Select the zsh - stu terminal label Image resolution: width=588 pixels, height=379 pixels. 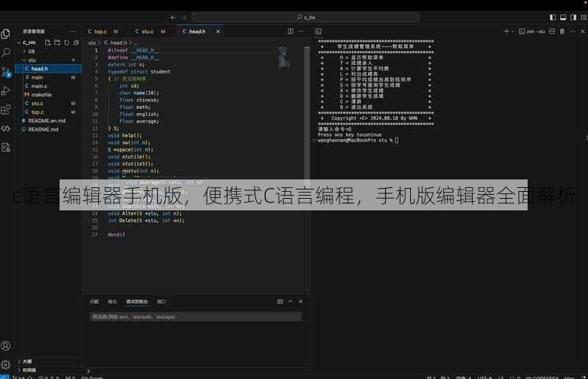[x=532, y=32]
